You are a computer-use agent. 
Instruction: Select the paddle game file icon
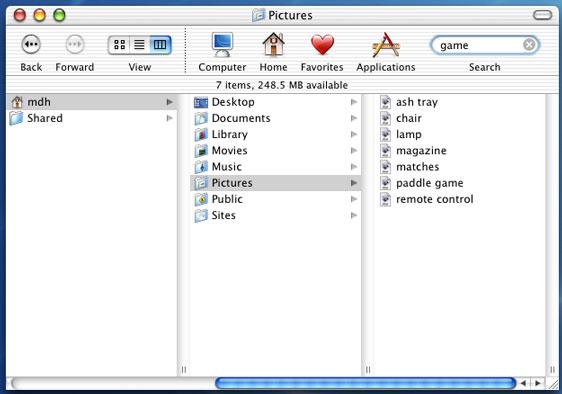[385, 183]
